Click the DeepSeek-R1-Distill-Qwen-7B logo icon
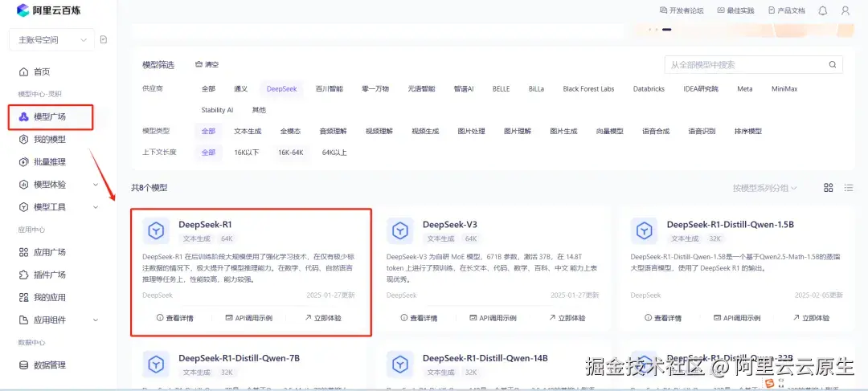 point(156,364)
